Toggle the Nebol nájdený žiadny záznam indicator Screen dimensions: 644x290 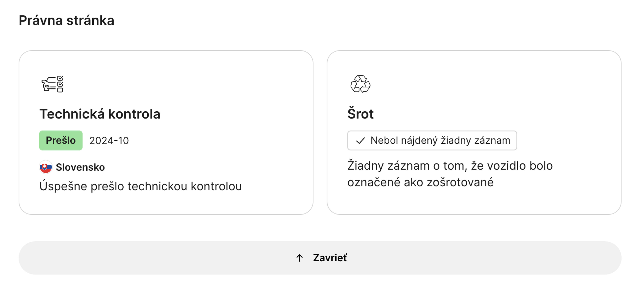[432, 140]
